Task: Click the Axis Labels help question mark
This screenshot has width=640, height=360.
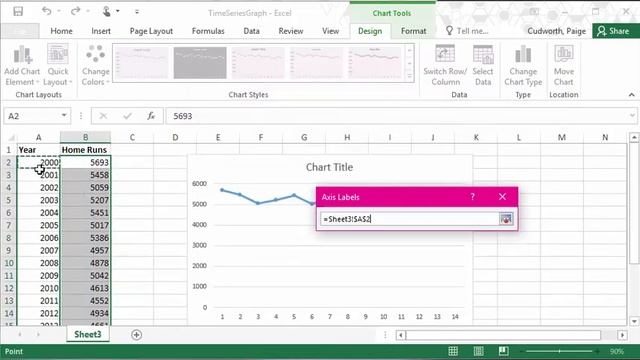Action: (x=472, y=197)
